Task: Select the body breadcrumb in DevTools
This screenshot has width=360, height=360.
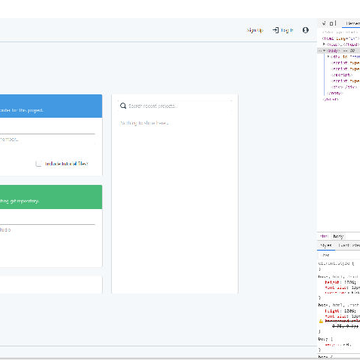Action: click(x=338, y=236)
